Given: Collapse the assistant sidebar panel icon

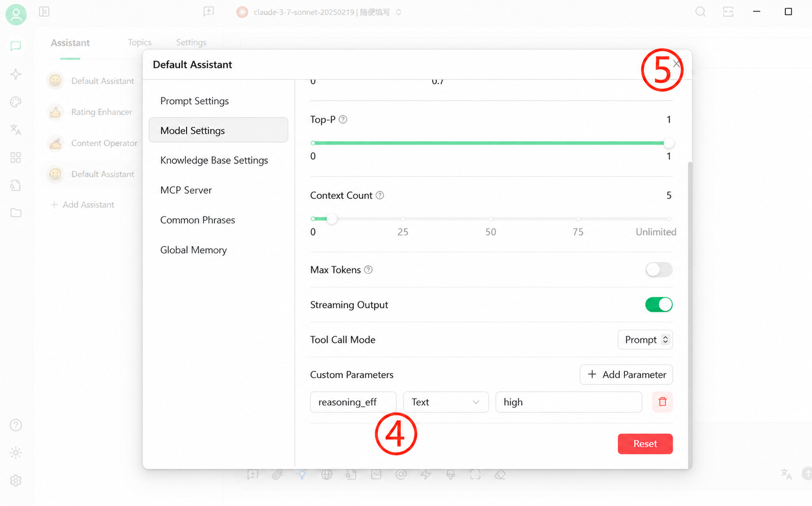Looking at the screenshot, I should tap(44, 11).
